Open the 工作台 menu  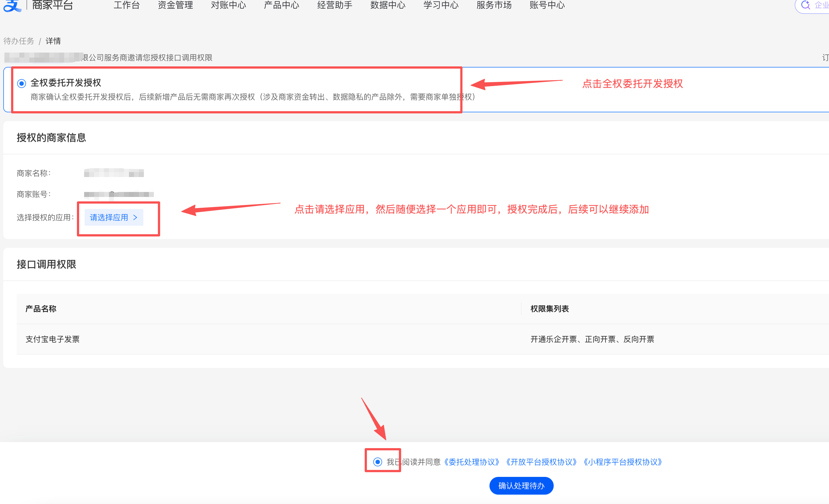pos(126,5)
